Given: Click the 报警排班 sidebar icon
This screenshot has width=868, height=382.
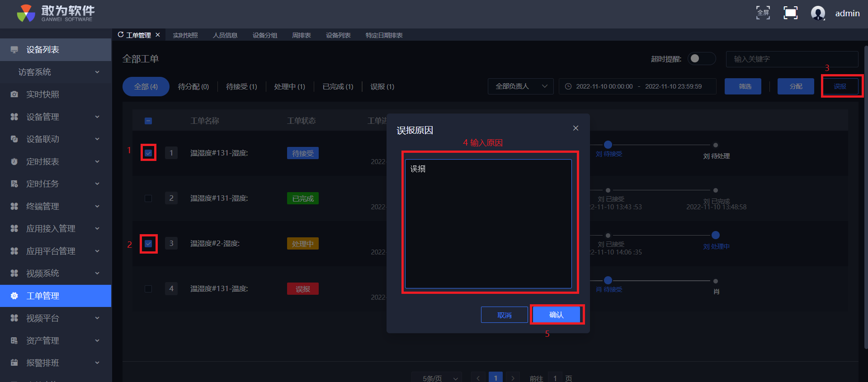Looking at the screenshot, I should [x=14, y=363].
